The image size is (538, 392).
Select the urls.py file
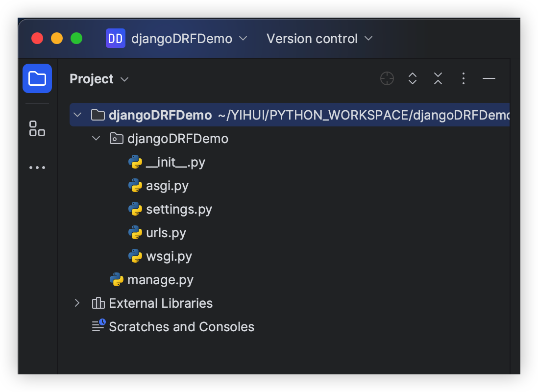[166, 233]
